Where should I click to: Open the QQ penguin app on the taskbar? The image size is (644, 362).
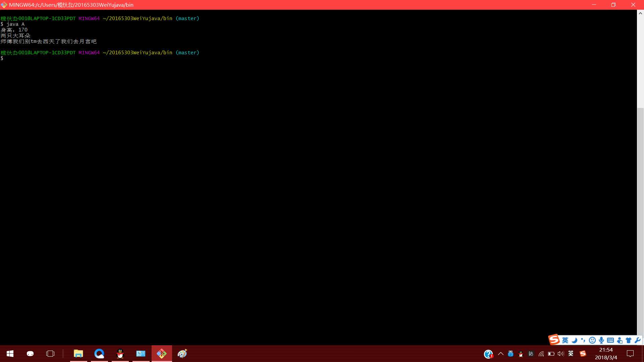pos(120,354)
